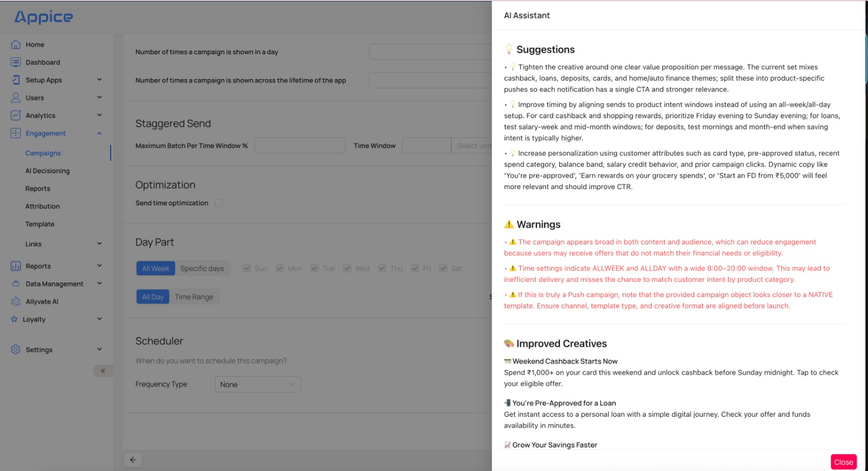The image size is (868, 471).
Task: Open AI Decisioning page
Action: click(48, 171)
